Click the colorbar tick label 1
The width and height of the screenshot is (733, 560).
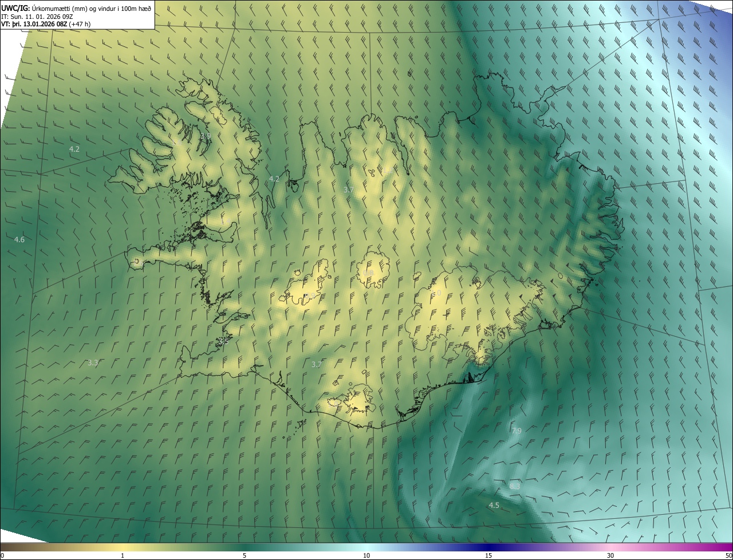coord(123,555)
